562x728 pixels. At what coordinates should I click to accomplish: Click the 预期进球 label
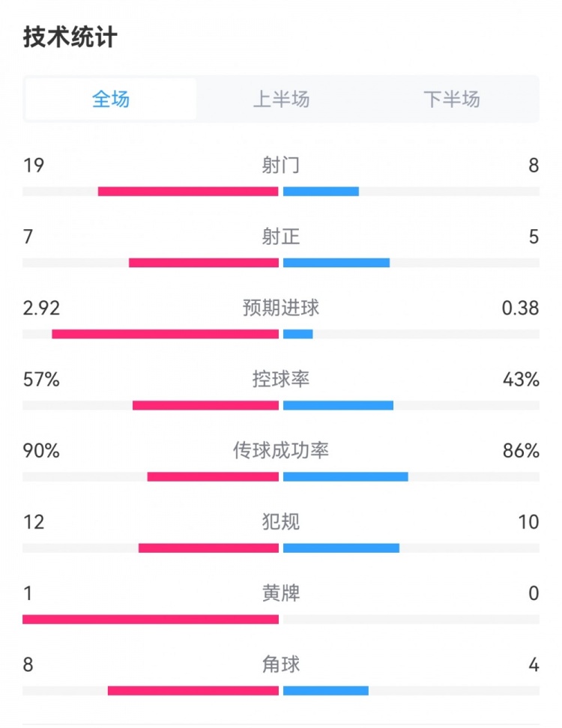[281, 308]
